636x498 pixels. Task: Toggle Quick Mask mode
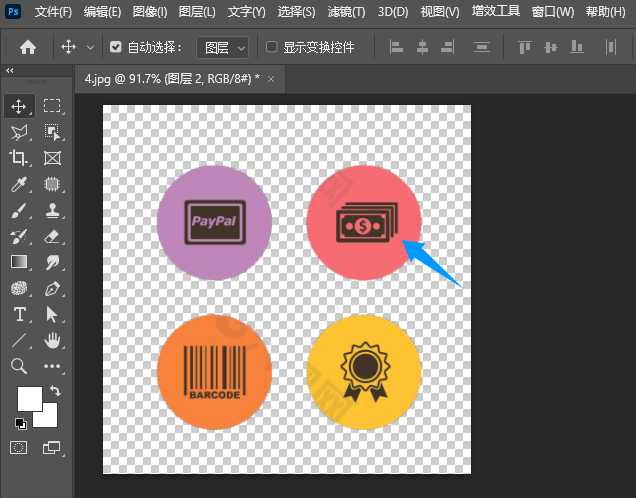pos(19,448)
